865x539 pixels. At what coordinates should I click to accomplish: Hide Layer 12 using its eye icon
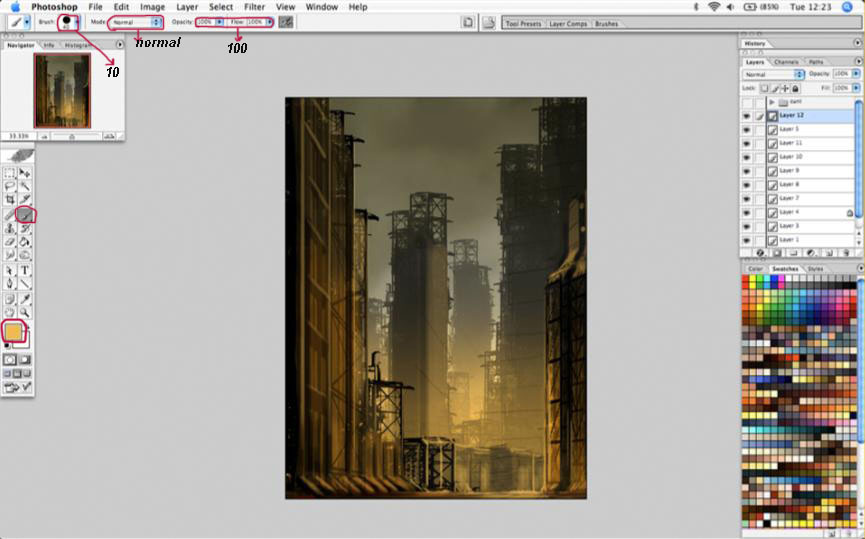click(x=746, y=116)
